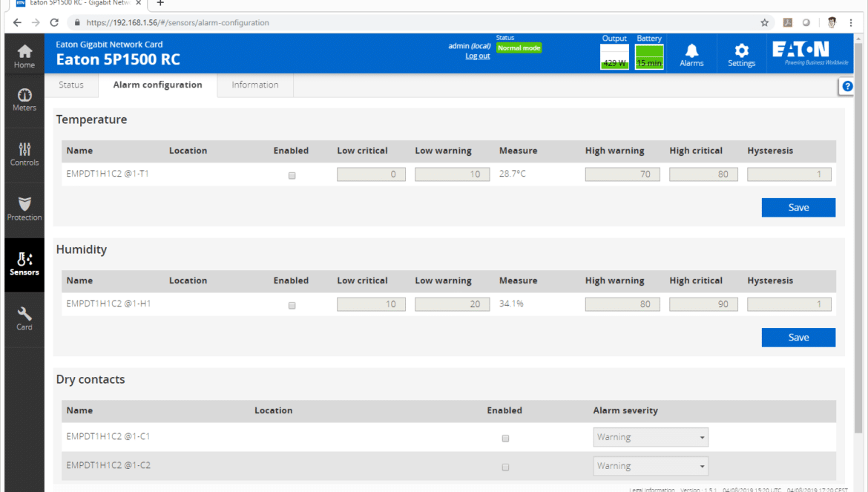Click humidity High critical field
The image size is (868, 492).
click(703, 304)
